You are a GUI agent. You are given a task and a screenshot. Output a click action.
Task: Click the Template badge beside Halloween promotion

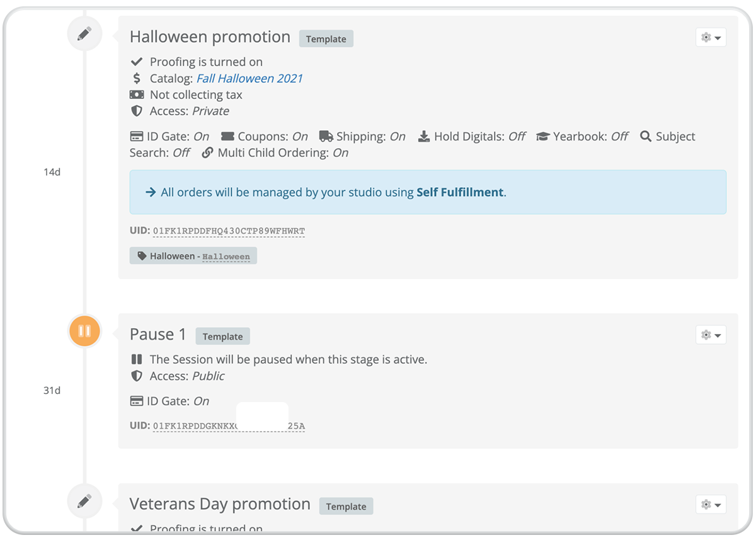pyautogui.click(x=326, y=38)
